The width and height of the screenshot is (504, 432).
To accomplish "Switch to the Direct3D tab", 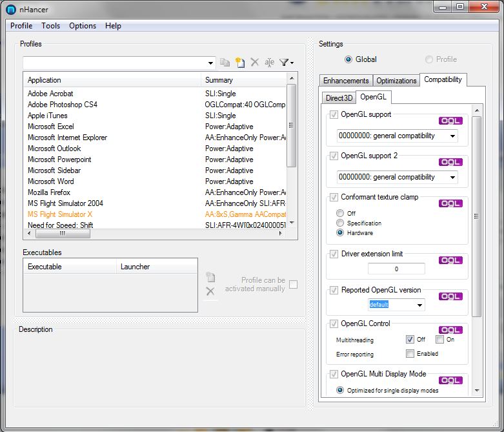I will coord(339,98).
